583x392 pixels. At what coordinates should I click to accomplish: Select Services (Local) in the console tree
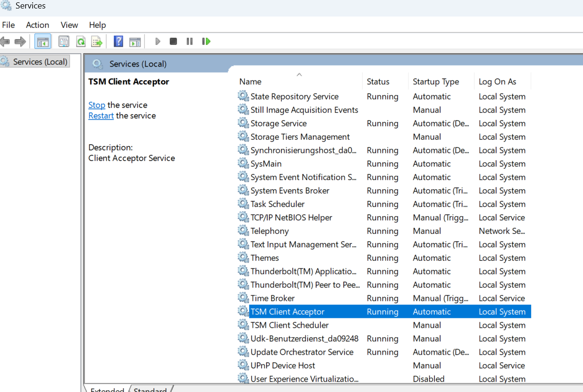[x=40, y=61]
